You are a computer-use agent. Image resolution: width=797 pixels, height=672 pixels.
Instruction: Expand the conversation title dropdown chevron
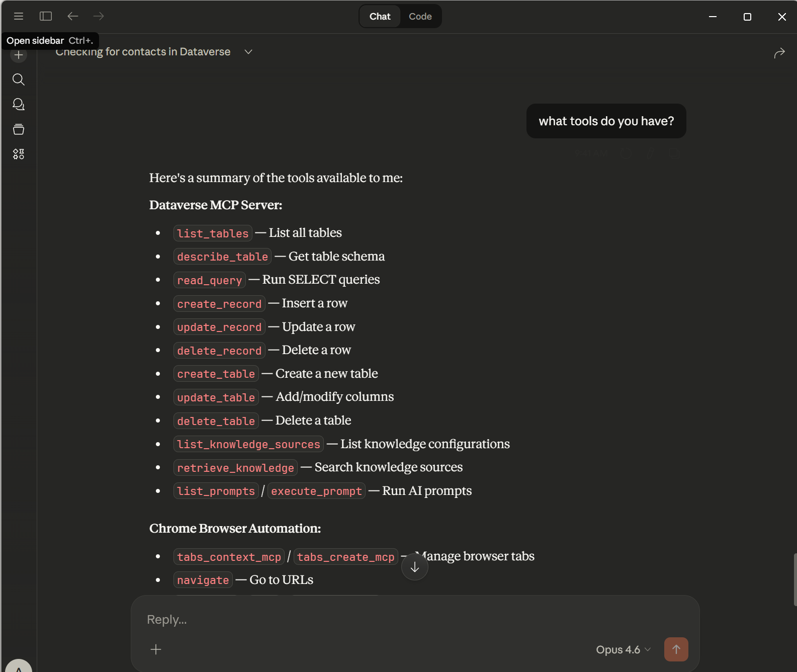tap(248, 52)
